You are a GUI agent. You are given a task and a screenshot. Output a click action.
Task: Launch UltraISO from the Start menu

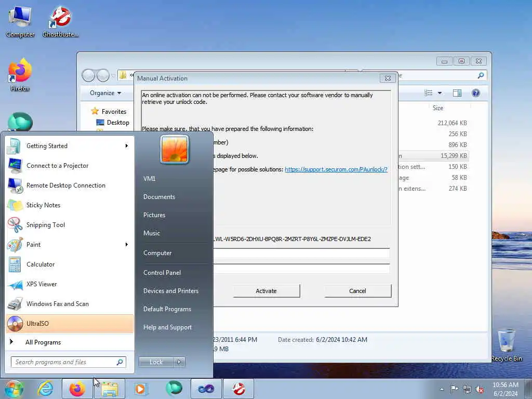pyautogui.click(x=70, y=323)
